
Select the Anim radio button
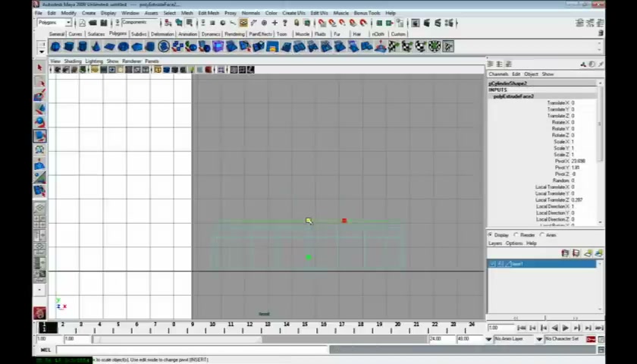click(542, 235)
